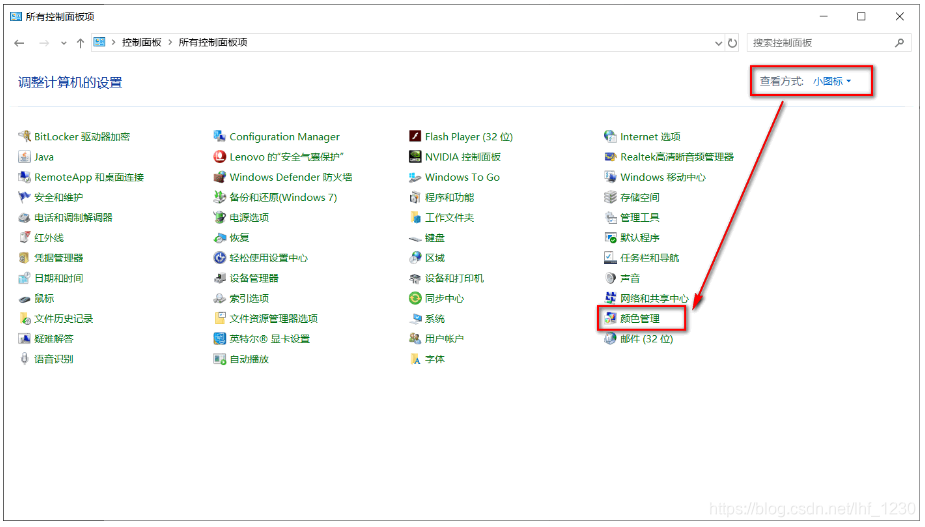
Task: Click the 鼠标 mouse icon
Action: pos(24,299)
